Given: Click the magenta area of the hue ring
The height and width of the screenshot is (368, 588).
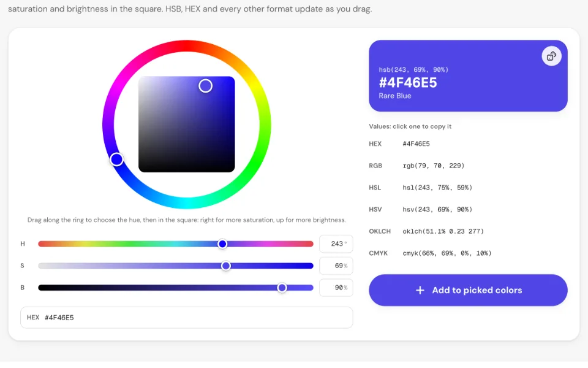Looking at the screenshot, I should (119, 85).
